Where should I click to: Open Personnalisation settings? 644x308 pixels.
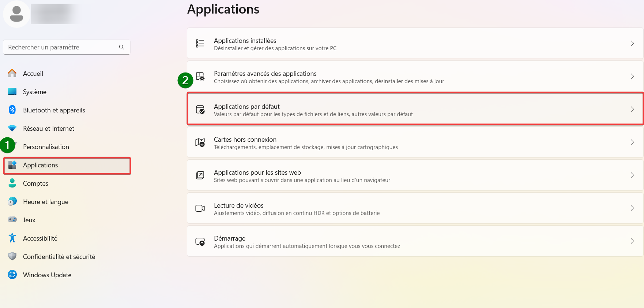tap(46, 146)
